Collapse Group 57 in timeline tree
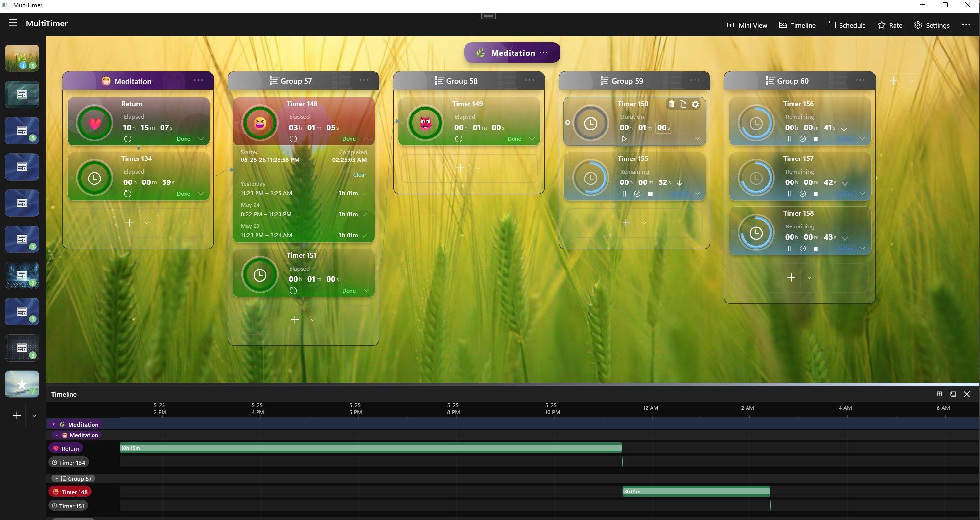 (x=57, y=479)
